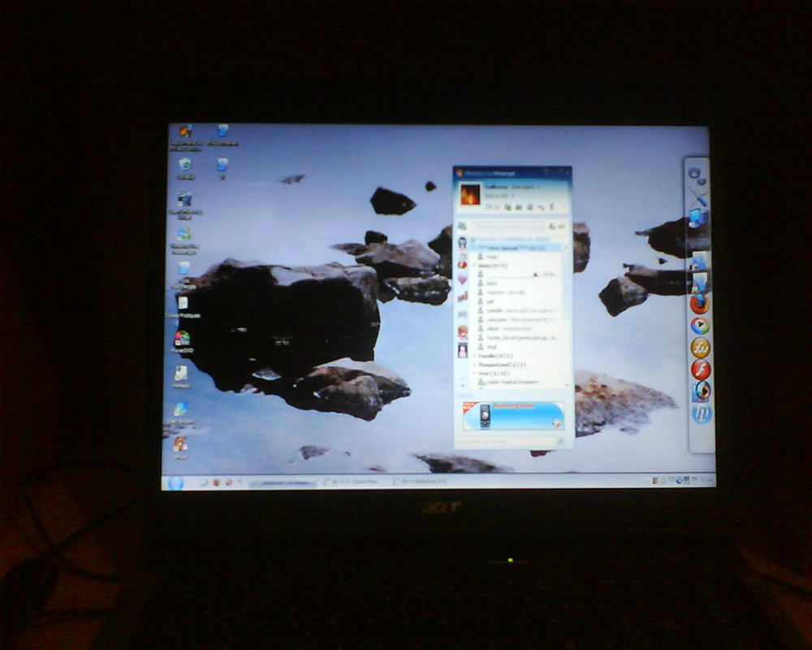Open the personal message dropdown in Messenger
The height and width of the screenshot is (650, 812).
point(500,196)
